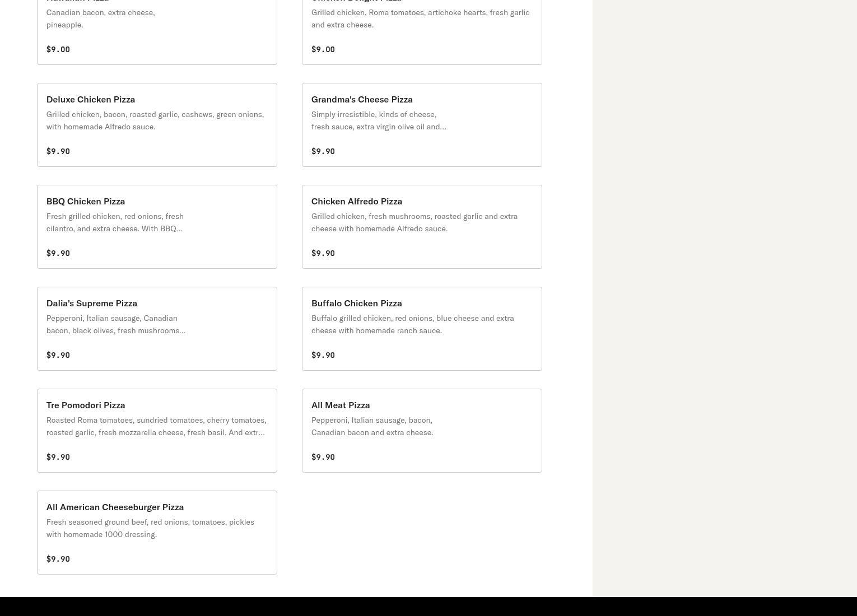The width and height of the screenshot is (857, 616).
Task: Click the "Simply irresistible, kinds of cheese" description
Action: [379, 120]
